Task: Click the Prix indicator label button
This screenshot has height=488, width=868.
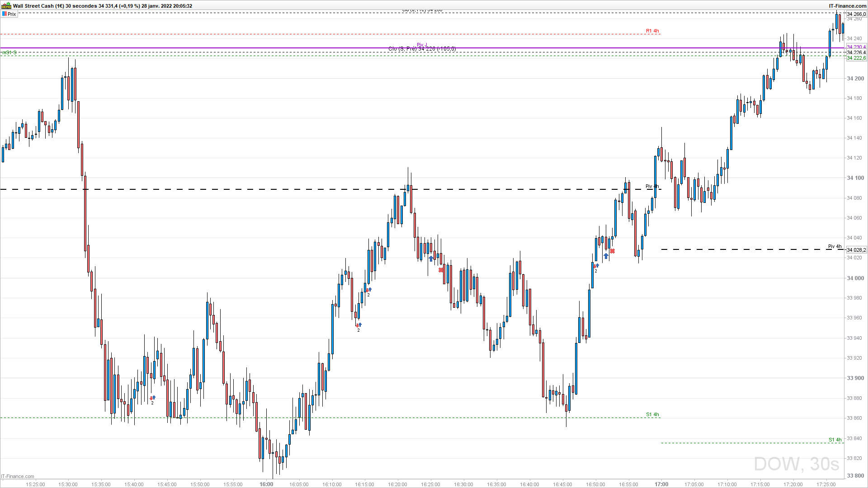Action: [12, 14]
